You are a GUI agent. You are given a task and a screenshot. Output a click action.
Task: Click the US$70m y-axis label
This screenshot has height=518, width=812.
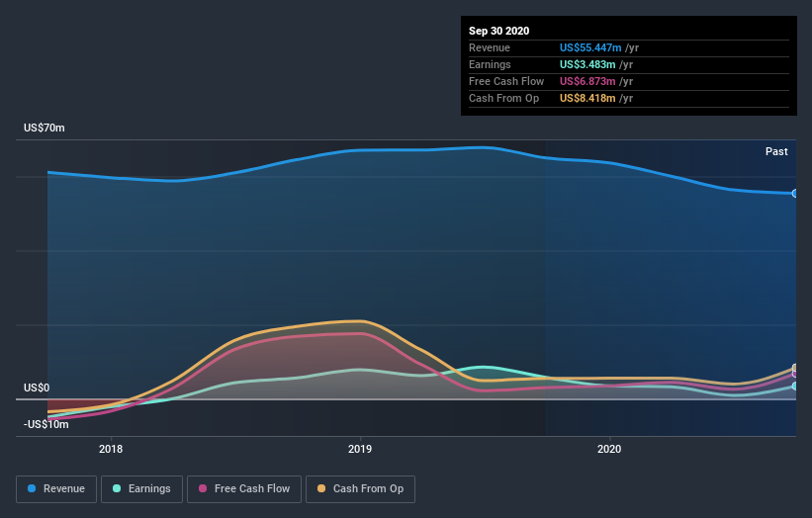45,128
